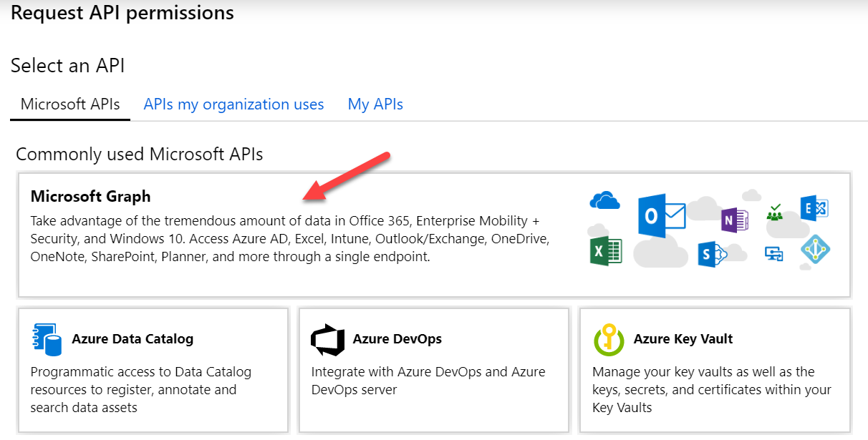Open the Azure DevOps card heading
868x440 pixels.
click(x=397, y=339)
